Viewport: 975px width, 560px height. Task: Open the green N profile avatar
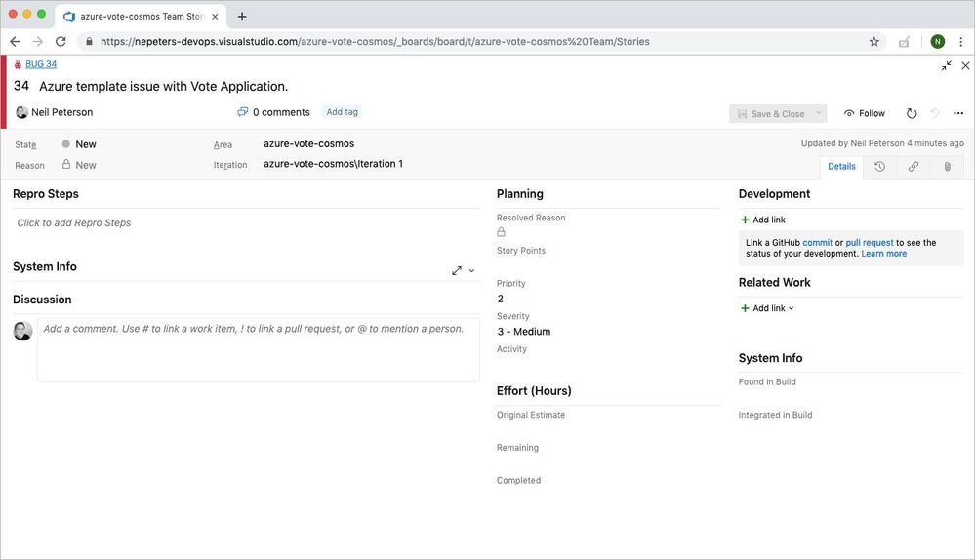(x=938, y=42)
